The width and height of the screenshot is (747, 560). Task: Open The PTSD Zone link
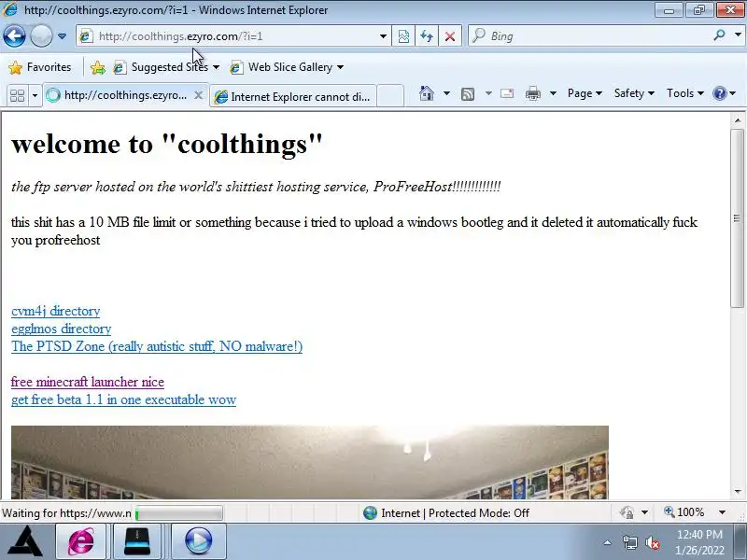click(x=157, y=346)
